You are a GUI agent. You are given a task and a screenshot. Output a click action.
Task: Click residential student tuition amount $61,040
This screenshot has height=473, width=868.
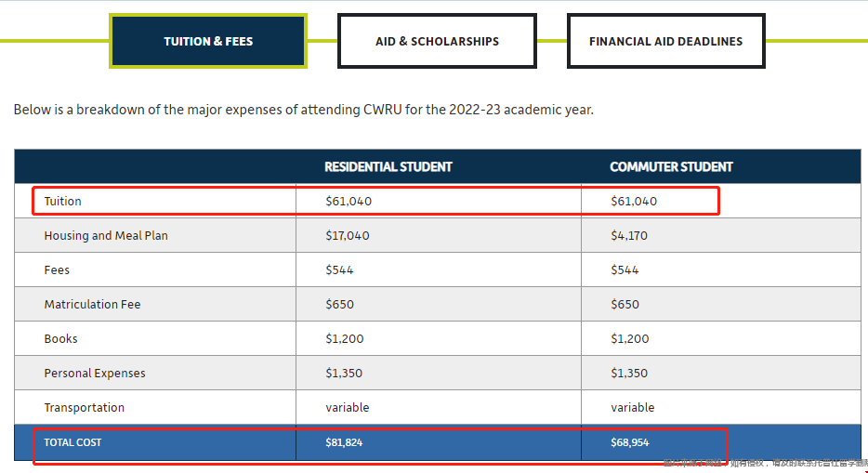coord(349,202)
